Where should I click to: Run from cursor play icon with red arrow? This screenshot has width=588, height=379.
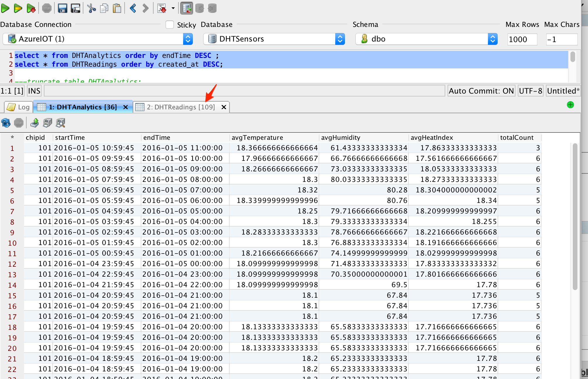(x=31, y=8)
